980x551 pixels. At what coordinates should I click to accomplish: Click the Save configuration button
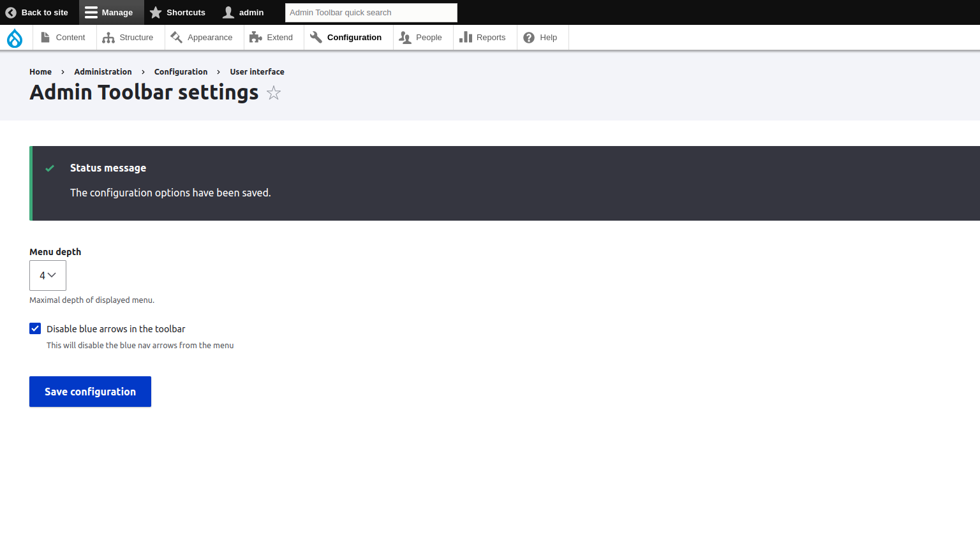[90, 391]
